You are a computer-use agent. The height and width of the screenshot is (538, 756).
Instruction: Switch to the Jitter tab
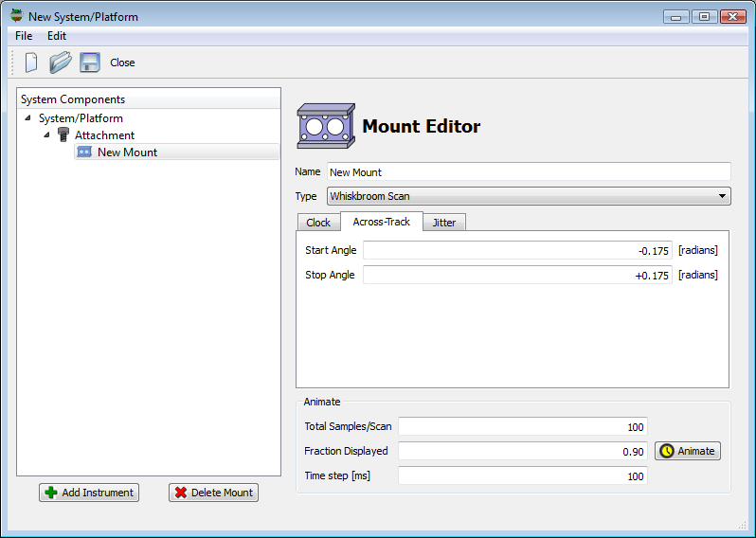tap(443, 223)
